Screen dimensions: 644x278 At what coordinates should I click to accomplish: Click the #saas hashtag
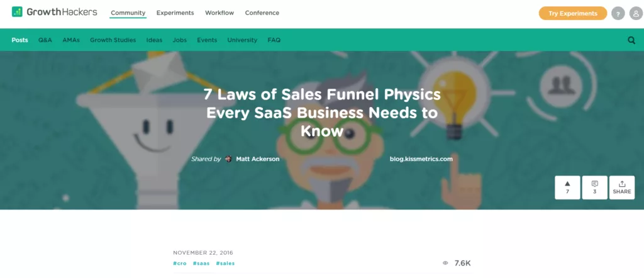pyautogui.click(x=201, y=263)
